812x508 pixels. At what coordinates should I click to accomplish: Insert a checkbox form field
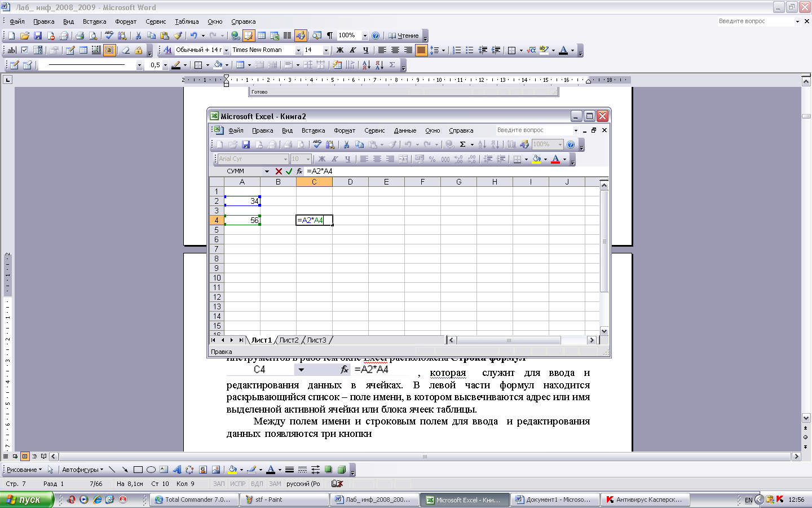pos(24,50)
